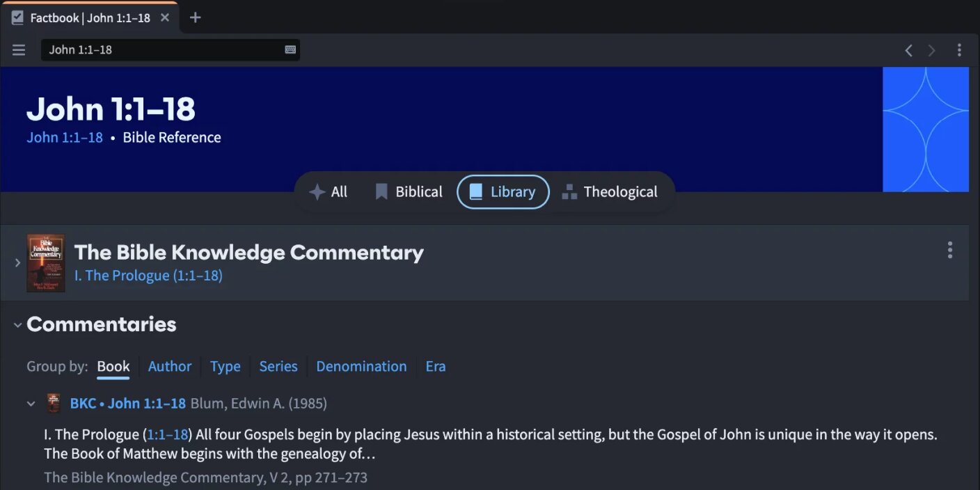
Task: Open the Bible Knowledge Commentary cover thumbnail
Action: coord(46,263)
